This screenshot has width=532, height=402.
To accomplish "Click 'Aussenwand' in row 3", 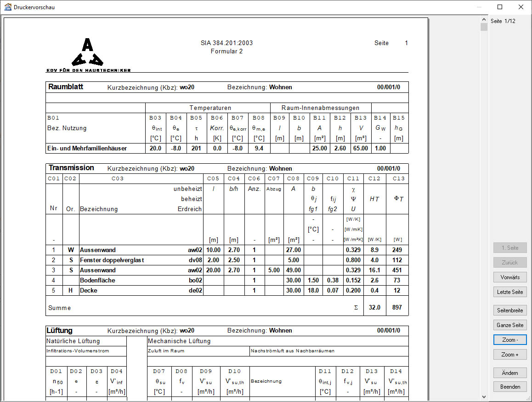I will pyautogui.click(x=98, y=270).
